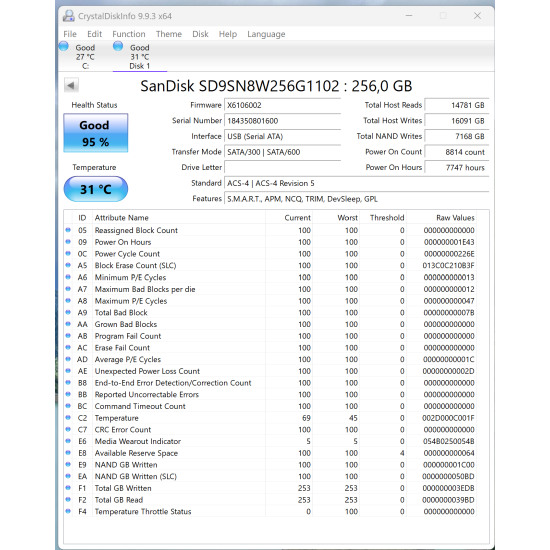Click the Serial Number field

click(282, 121)
